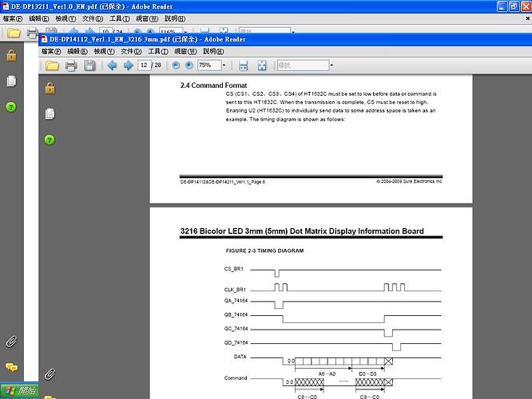Click page number field showing 12
The image size is (532, 399).
pos(144,65)
